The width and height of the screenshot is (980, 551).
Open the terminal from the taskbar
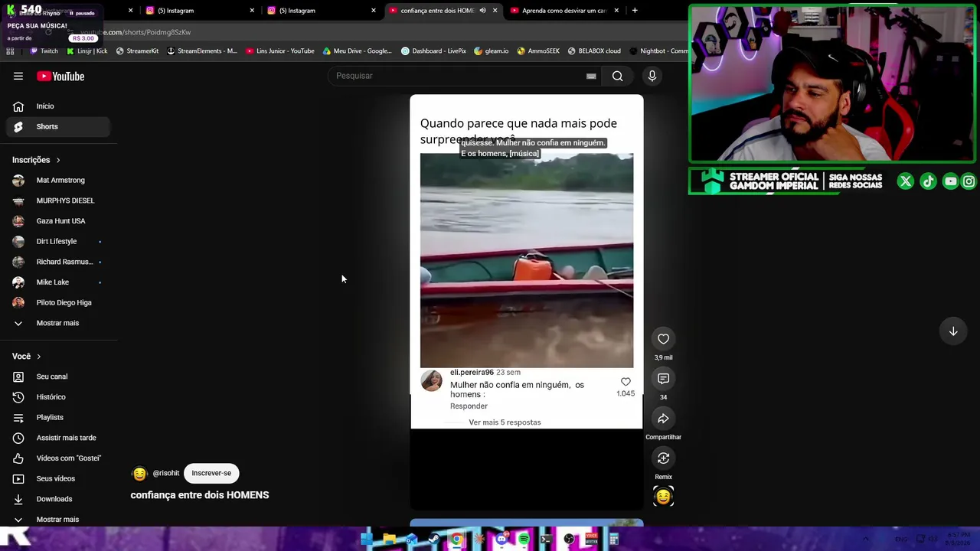pos(546,540)
